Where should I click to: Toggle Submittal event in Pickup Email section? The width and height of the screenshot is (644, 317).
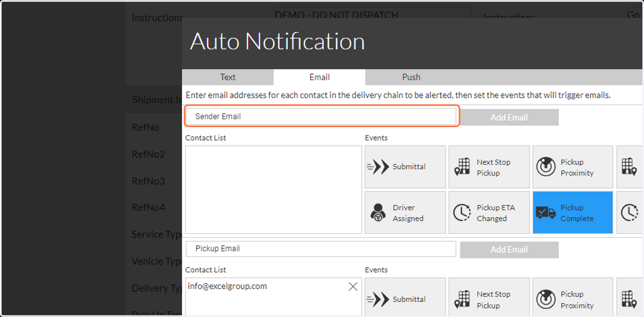point(405,297)
